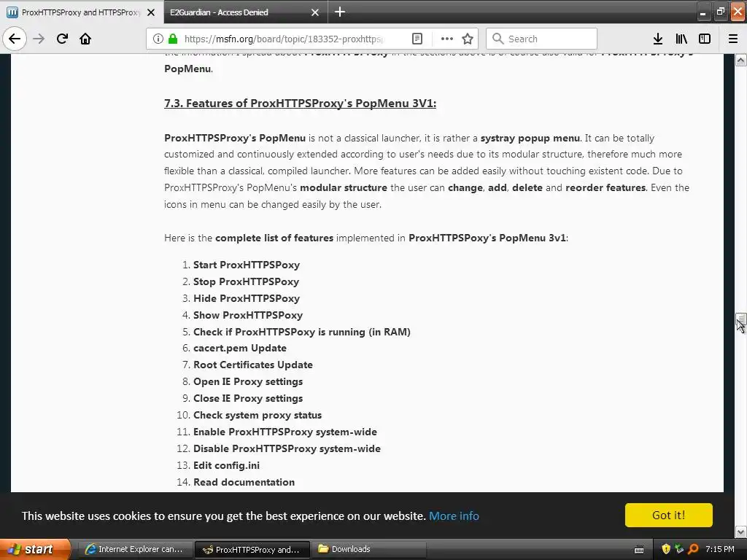747x560 pixels.
Task: Click list item Show ProxHTTPSPoxy
Action: click(x=248, y=315)
